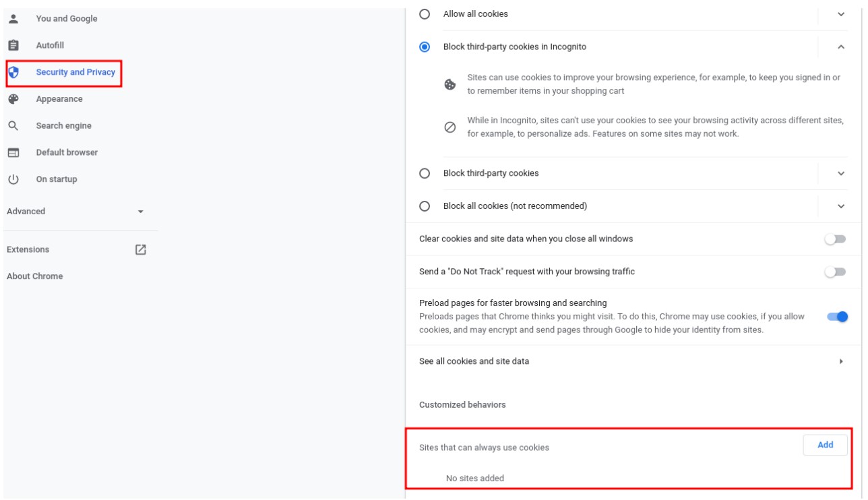
Task: Click the Search engine magnifier icon
Action: point(13,126)
